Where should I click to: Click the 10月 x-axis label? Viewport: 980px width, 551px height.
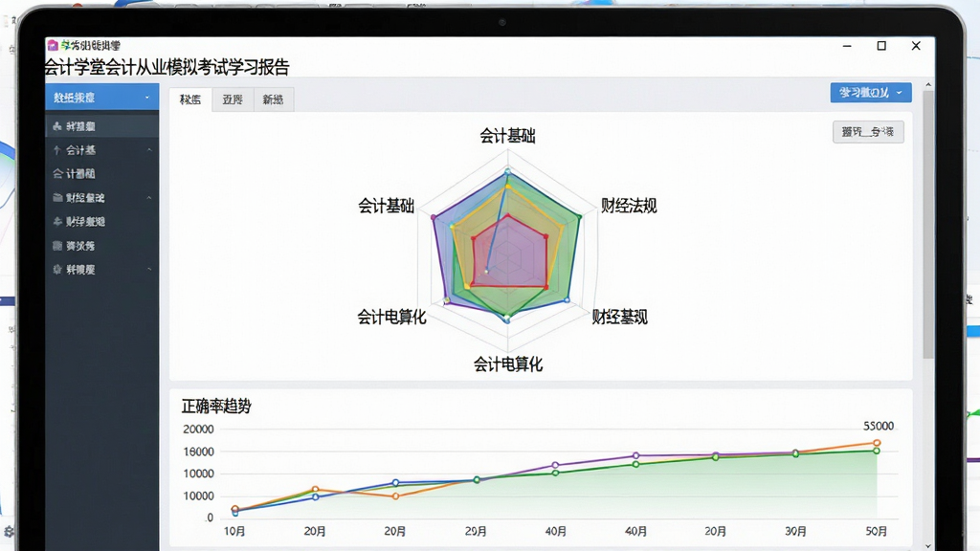point(234,531)
